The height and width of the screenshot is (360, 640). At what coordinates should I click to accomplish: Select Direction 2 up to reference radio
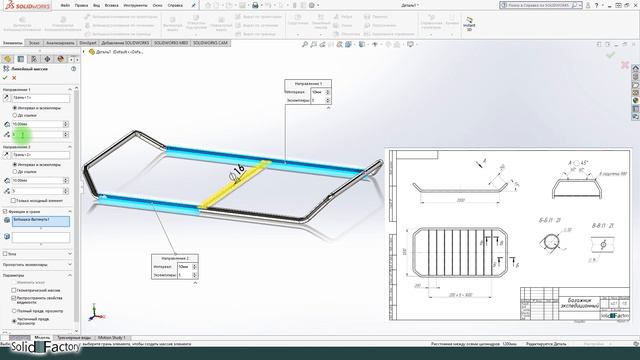[15, 172]
